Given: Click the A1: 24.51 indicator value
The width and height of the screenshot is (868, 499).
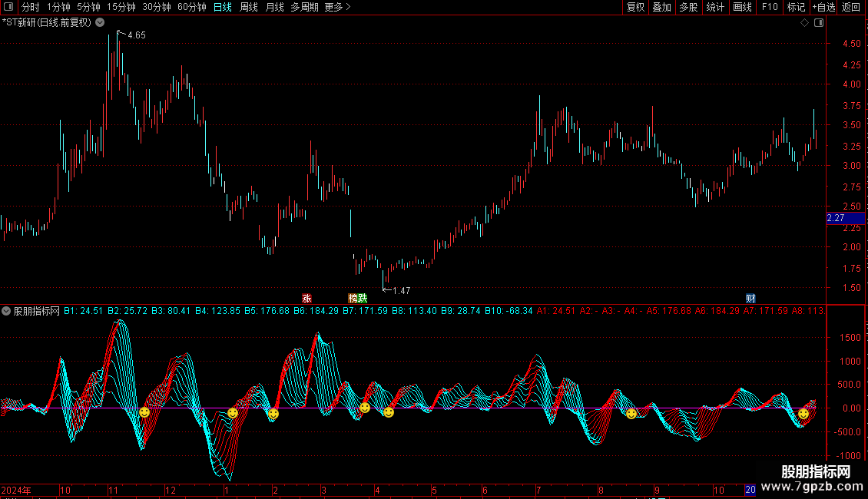Looking at the screenshot, I should [556, 311].
